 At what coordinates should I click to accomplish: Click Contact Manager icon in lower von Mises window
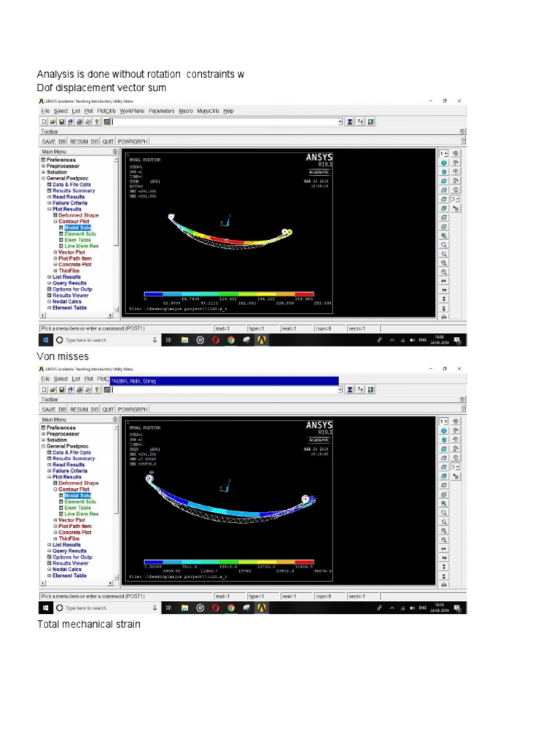point(371,390)
